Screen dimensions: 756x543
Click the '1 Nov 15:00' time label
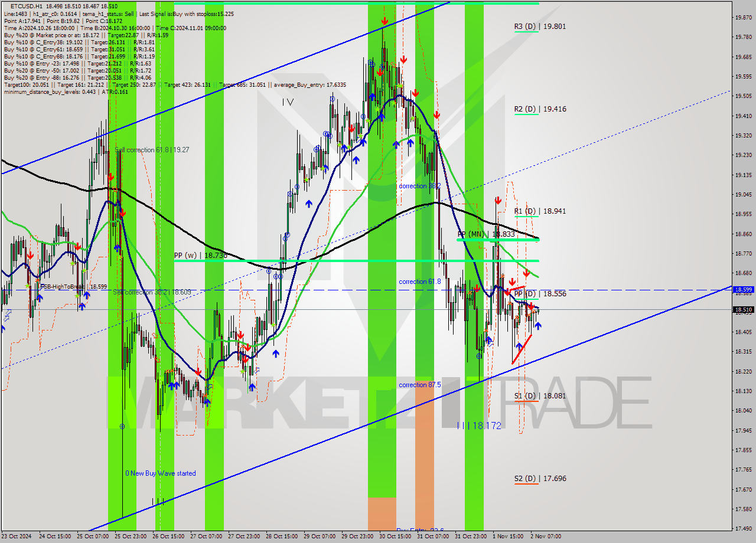[508, 537]
